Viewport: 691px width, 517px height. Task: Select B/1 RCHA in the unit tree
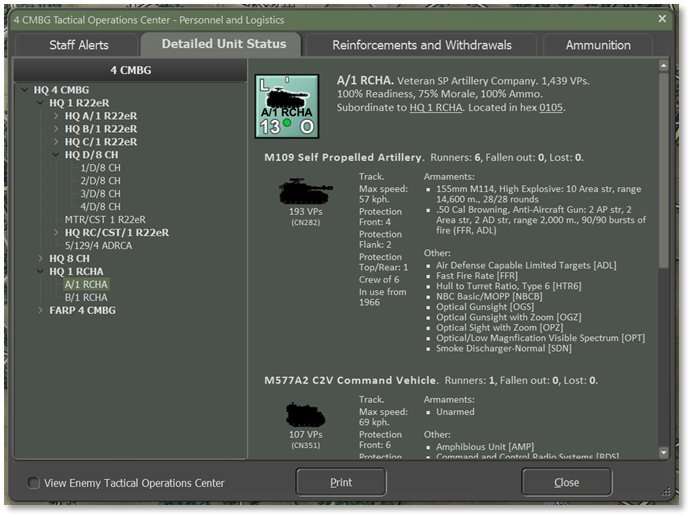point(86,297)
